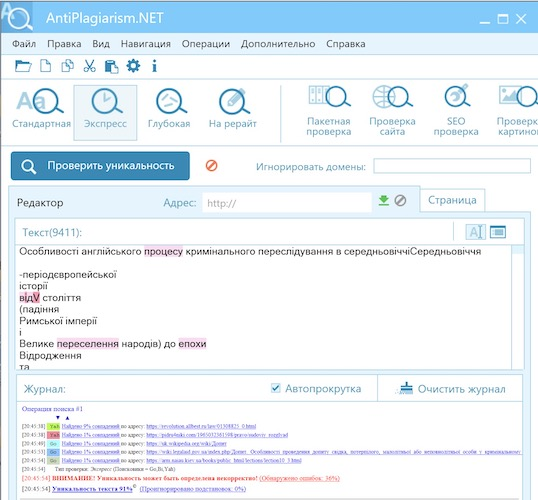The image size is (538, 500).
Task: Choose the Глубокая check mode
Action: pyautogui.click(x=169, y=109)
